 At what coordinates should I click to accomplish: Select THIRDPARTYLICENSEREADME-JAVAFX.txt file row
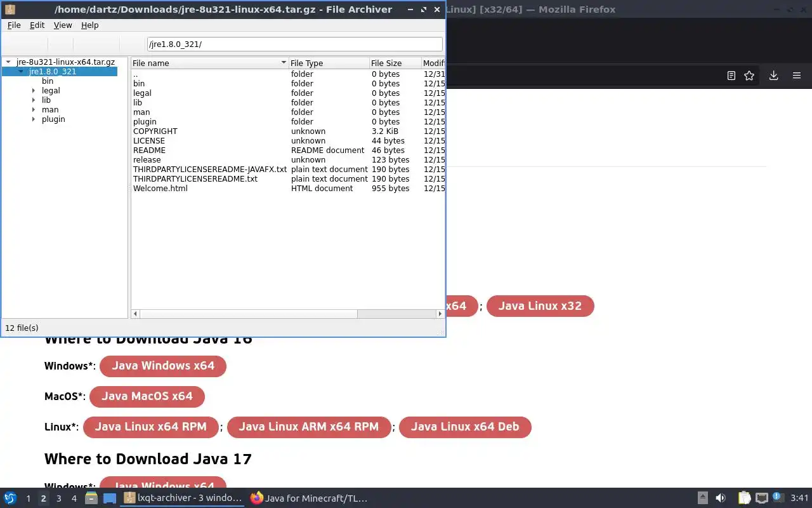(x=288, y=169)
